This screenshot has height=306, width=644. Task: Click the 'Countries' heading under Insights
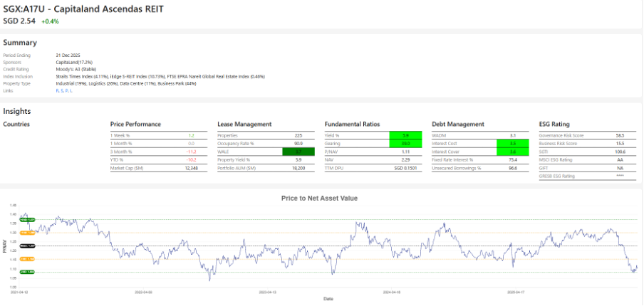coord(16,125)
